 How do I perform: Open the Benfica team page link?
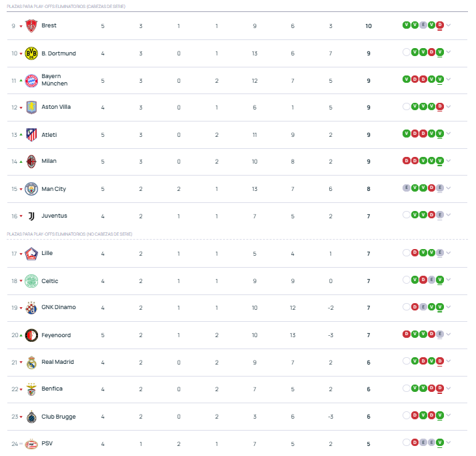pyautogui.click(x=52, y=389)
